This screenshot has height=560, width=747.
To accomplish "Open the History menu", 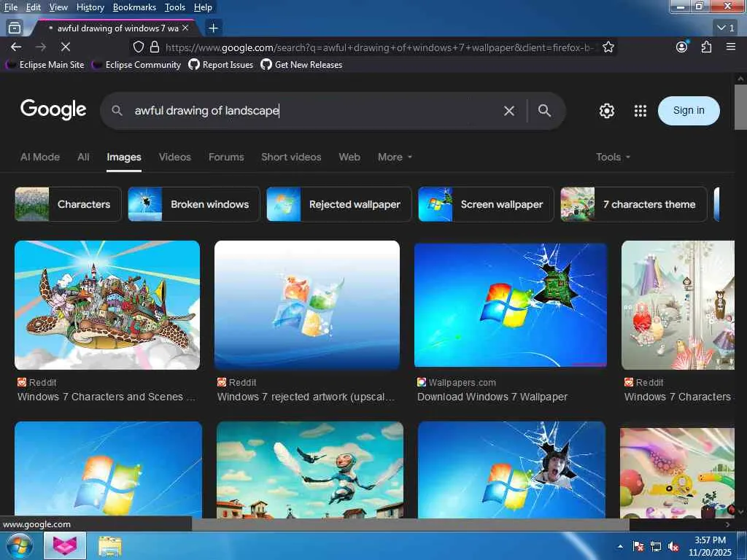I will point(90,7).
